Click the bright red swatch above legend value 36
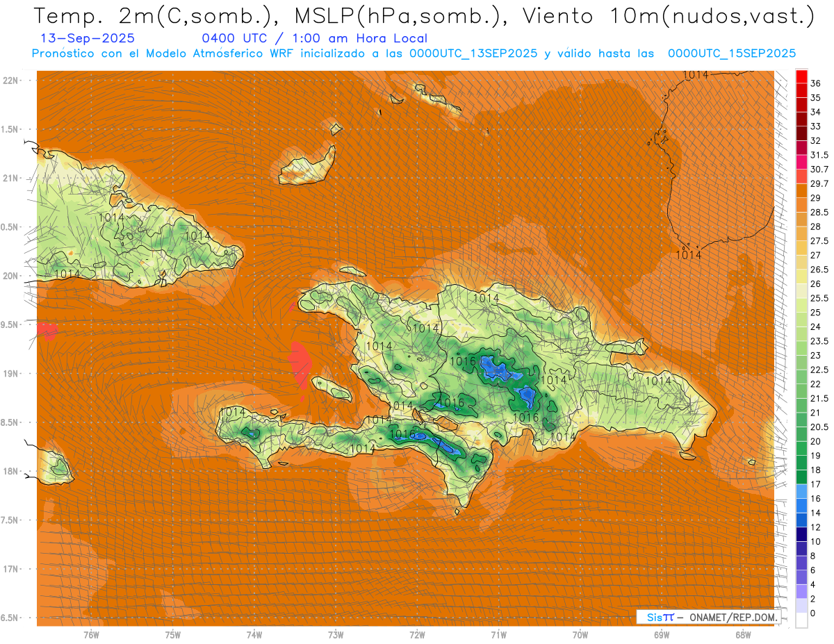834x644 pixels. click(x=801, y=76)
